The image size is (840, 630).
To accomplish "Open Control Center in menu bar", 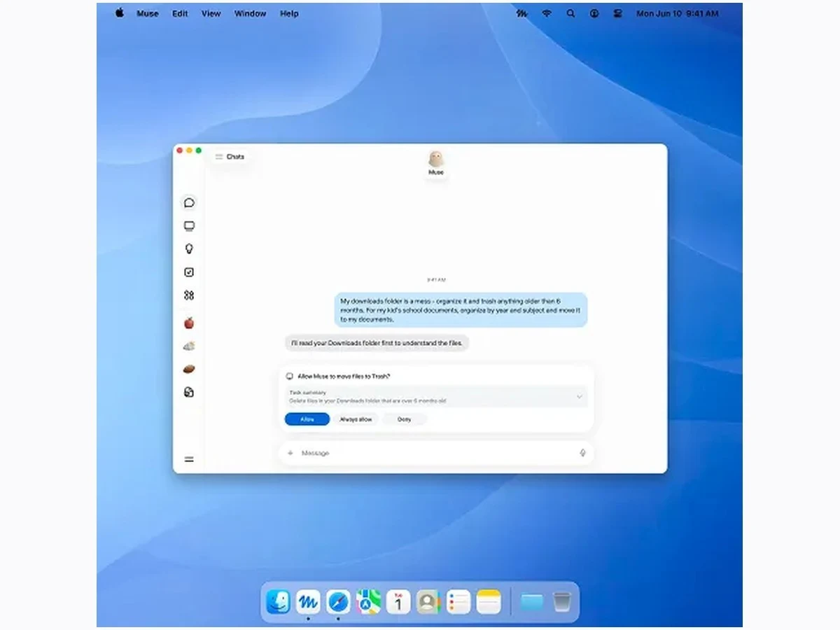I will pos(617,13).
